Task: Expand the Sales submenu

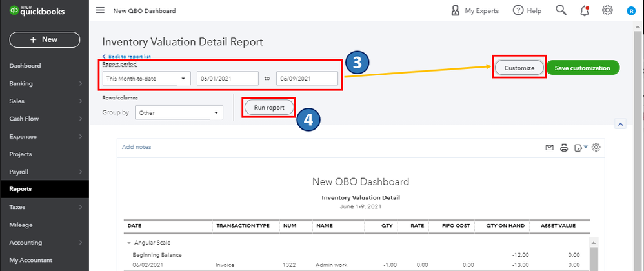Action: [x=81, y=101]
